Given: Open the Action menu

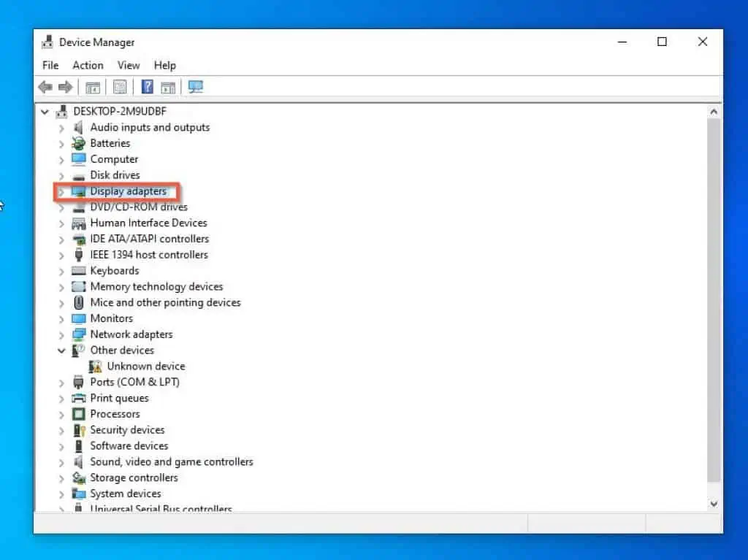Looking at the screenshot, I should click(x=88, y=65).
